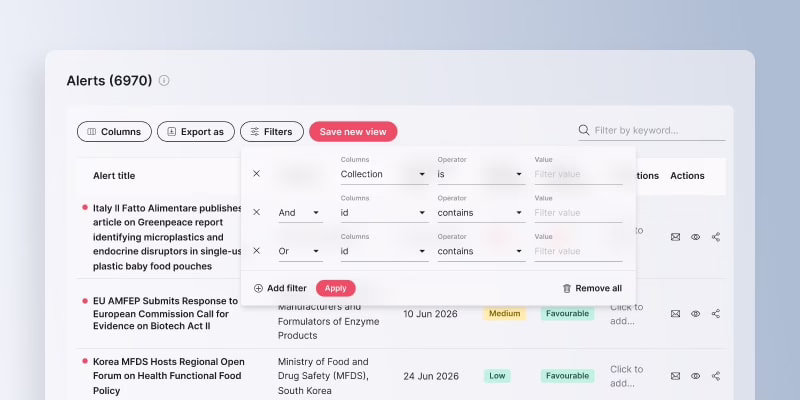800x400 pixels.
Task: Click the Favourable badge in Korea MFDS row
Action: [567, 376]
